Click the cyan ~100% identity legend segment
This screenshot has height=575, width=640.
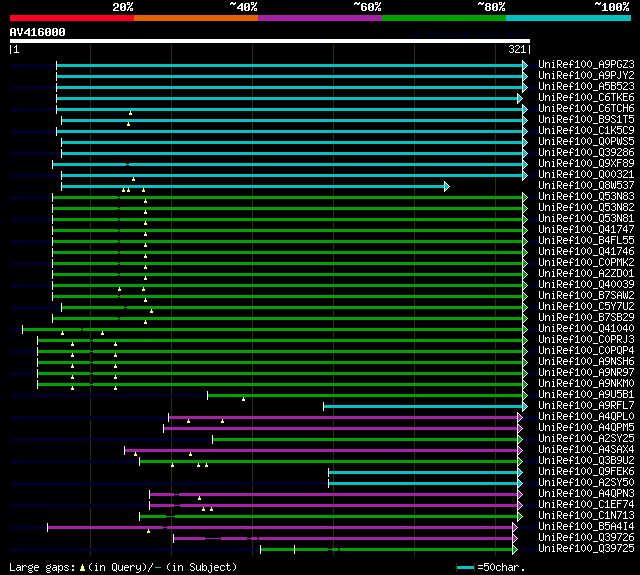569,18
